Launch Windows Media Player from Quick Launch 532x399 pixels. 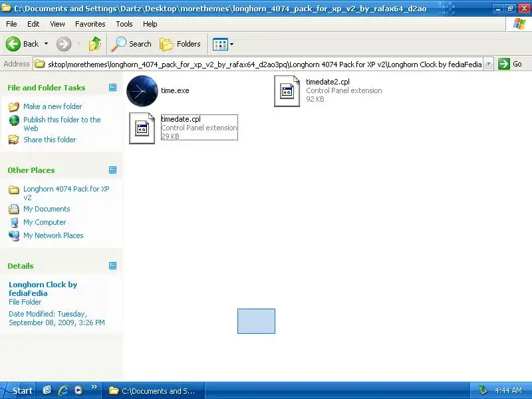pos(78,390)
